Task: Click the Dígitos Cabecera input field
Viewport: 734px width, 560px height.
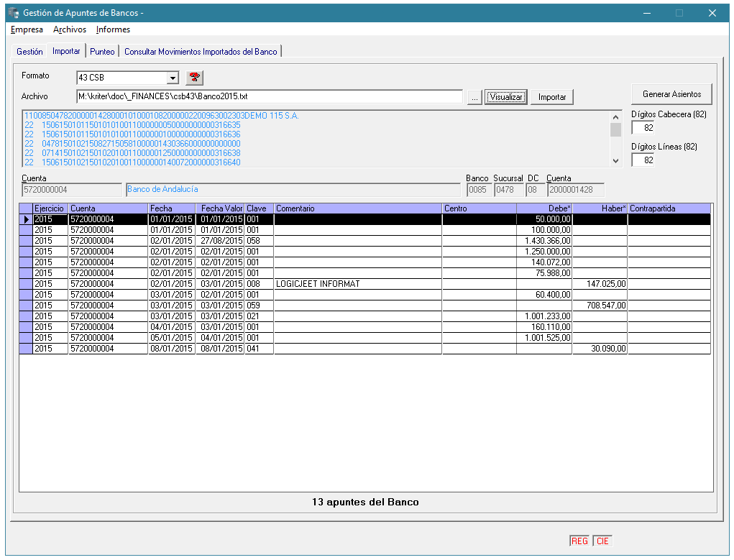Action: pos(643,128)
